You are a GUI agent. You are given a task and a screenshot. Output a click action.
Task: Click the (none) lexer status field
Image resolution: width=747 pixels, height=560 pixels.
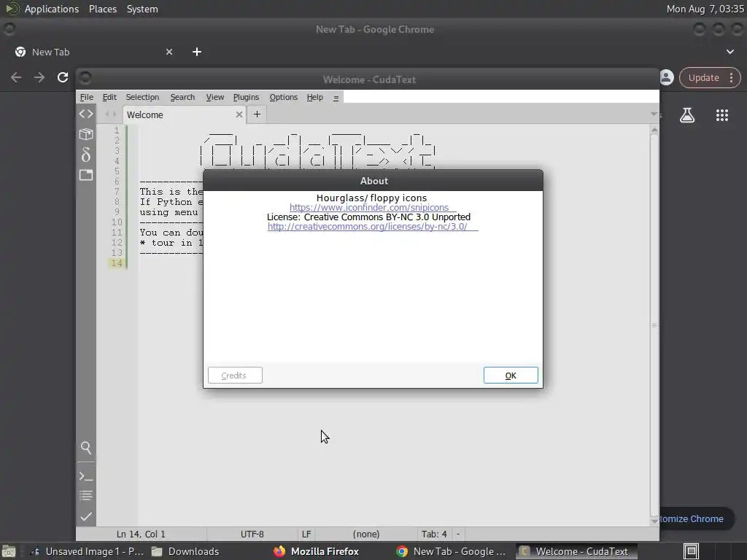coord(366,534)
